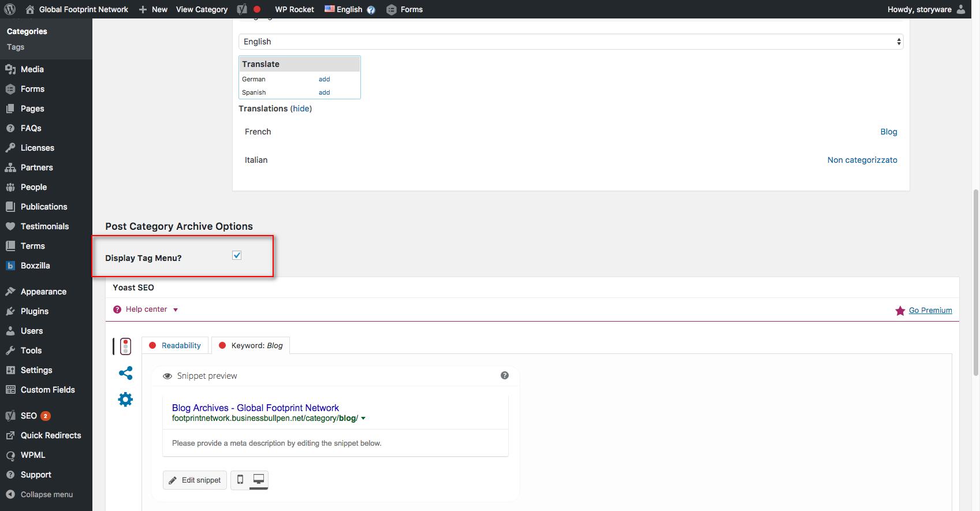
Task: Add a German translation
Action: [325, 79]
